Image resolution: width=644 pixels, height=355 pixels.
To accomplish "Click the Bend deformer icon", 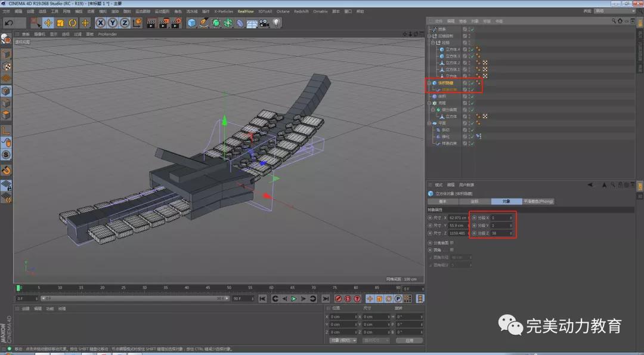I will [240, 23].
